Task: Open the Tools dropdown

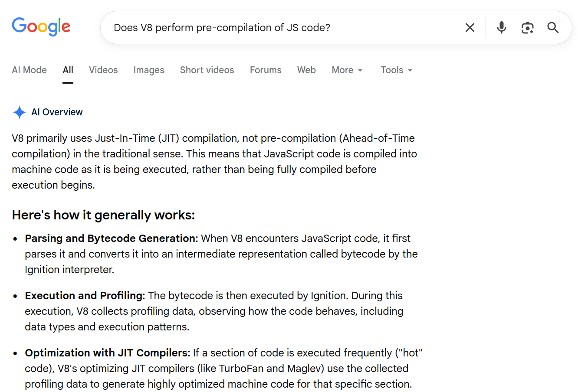Action: click(x=396, y=70)
